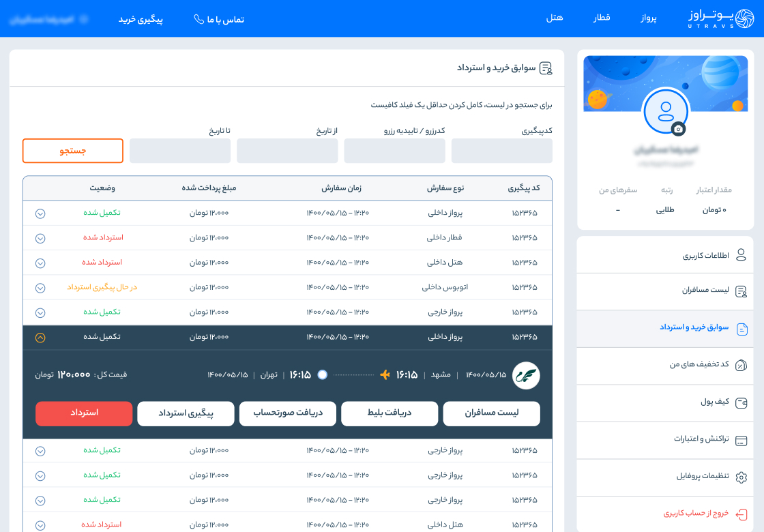This screenshot has width=764, height=532.
Task: Collapse the expanded order with orange chevron
Action: pyautogui.click(x=40, y=337)
